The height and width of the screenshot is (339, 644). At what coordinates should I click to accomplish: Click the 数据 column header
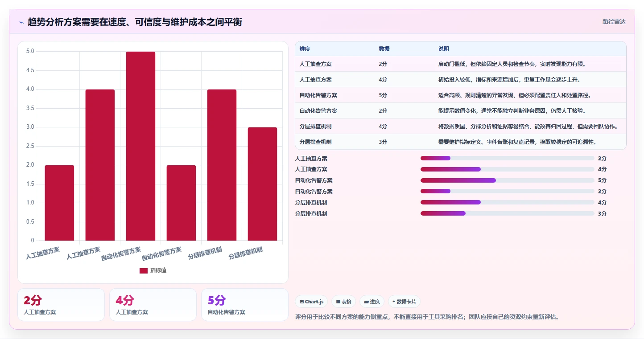pos(384,49)
